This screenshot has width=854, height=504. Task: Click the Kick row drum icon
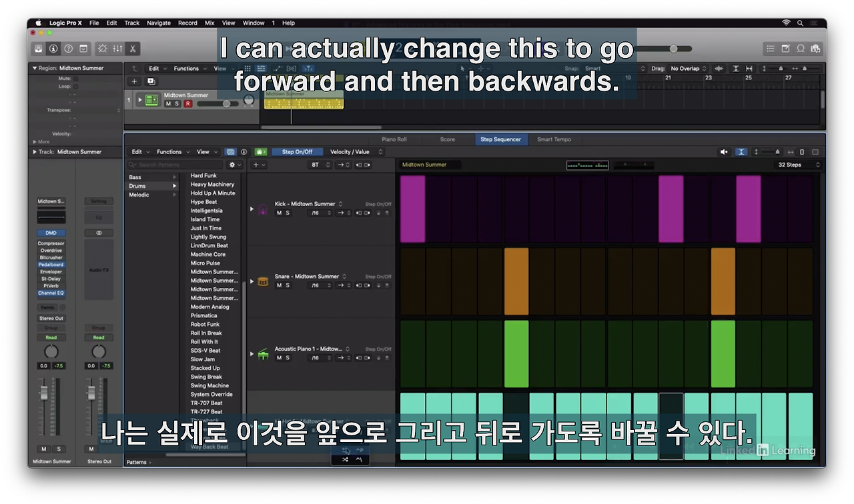[263, 209]
